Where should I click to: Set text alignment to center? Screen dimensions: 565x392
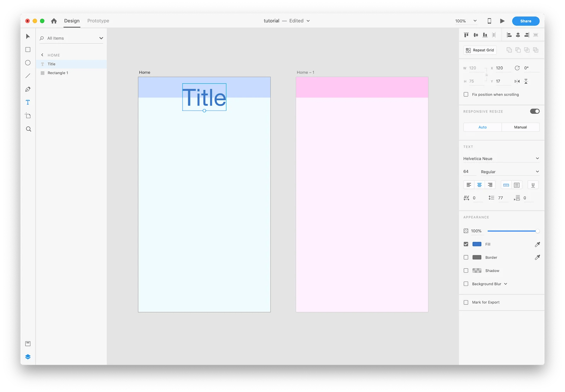pos(480,185)
